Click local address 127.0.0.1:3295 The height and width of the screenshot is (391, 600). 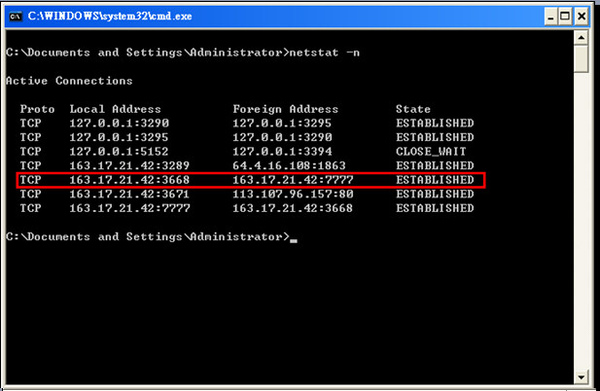click(119, 137)
